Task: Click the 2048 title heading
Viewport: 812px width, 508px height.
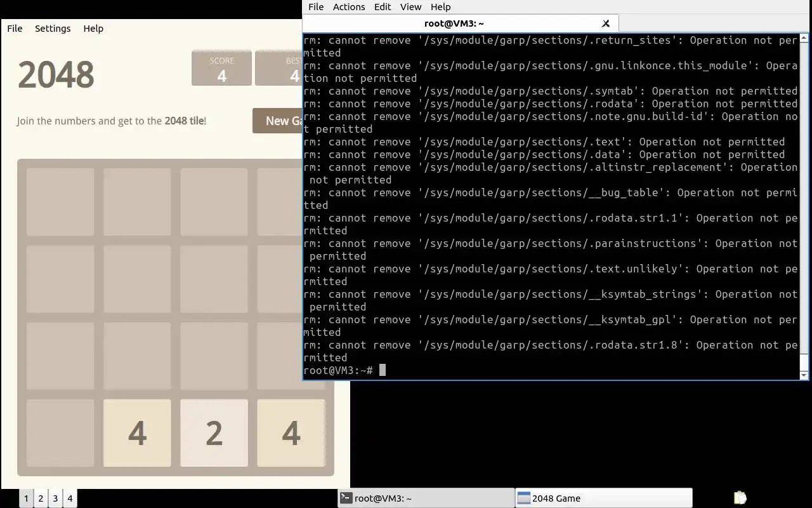Action: [56, 74]
